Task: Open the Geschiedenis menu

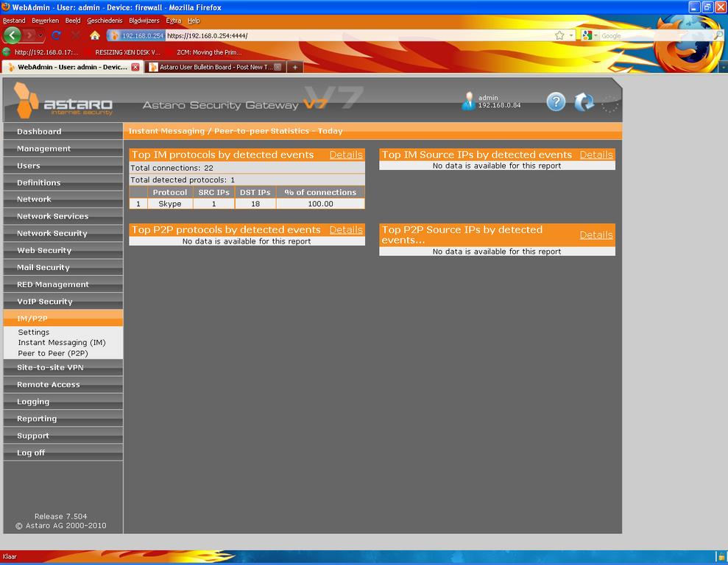Action: (103, 21)
